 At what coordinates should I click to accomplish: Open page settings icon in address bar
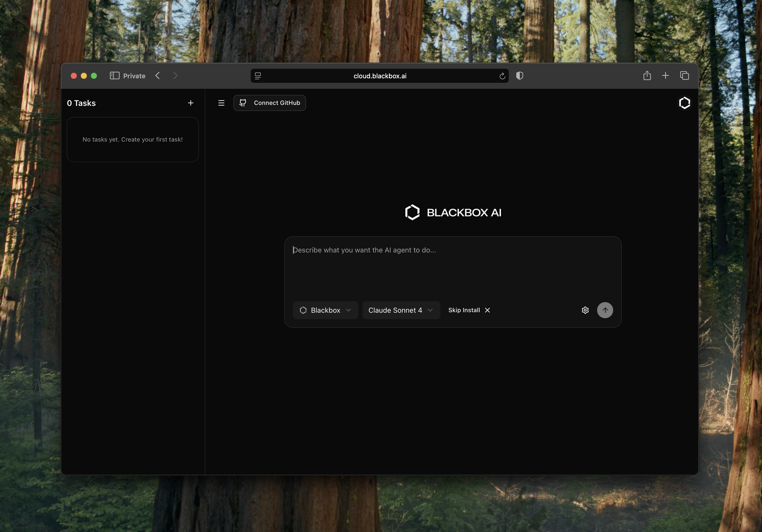258,76
